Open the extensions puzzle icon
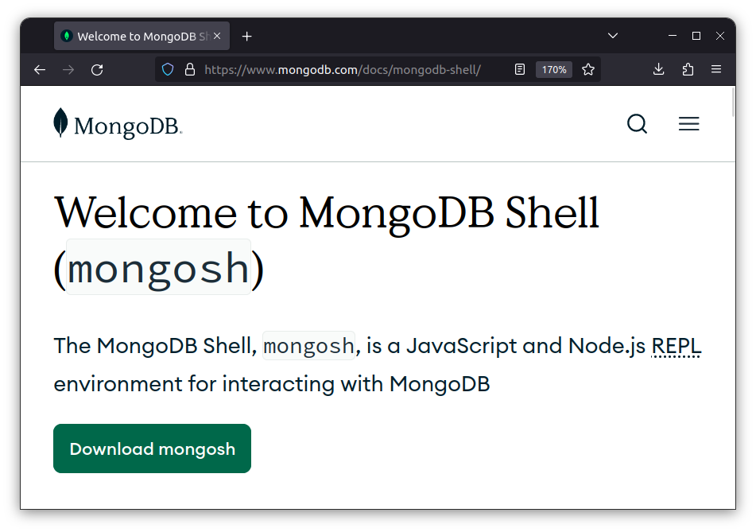 (688, 70)
